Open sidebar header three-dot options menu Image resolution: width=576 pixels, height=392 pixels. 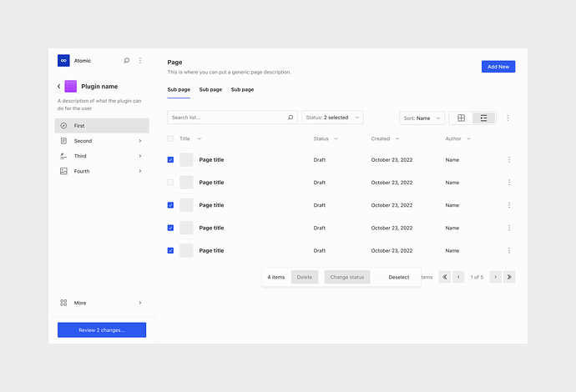click(140, 61)
